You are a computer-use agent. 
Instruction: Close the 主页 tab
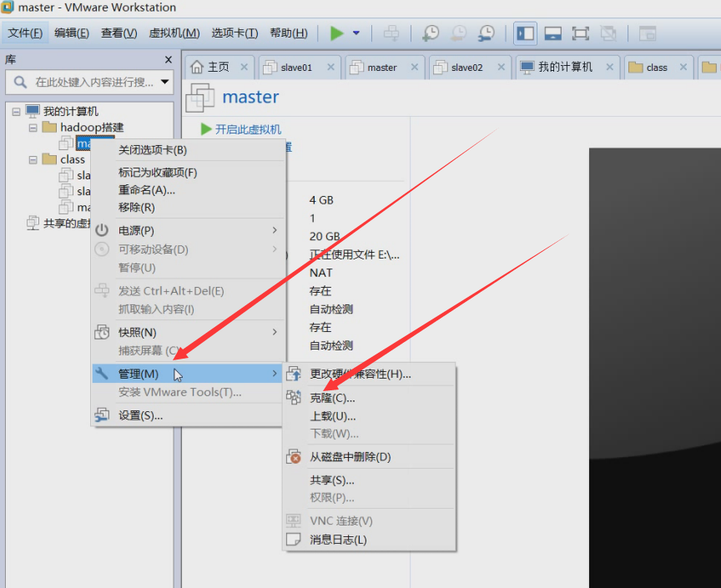[245, 67]
